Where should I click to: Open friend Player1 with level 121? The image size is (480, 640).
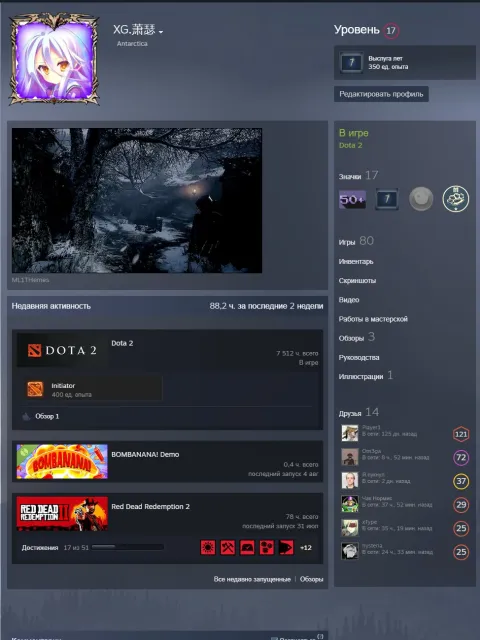(x=404, y=433)
